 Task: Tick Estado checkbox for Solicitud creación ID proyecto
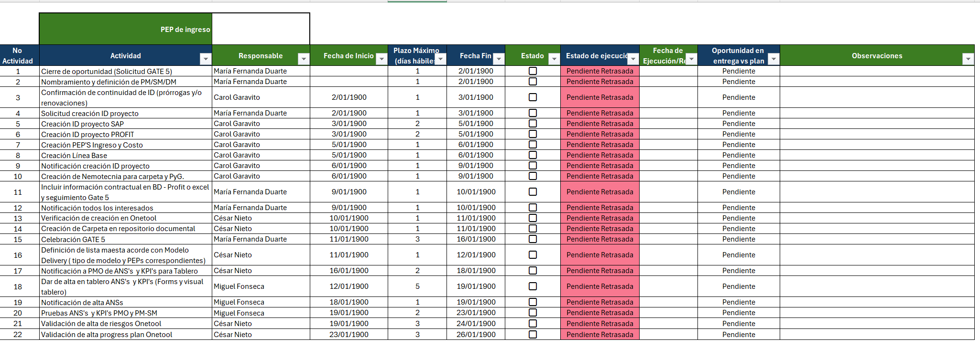533,113
